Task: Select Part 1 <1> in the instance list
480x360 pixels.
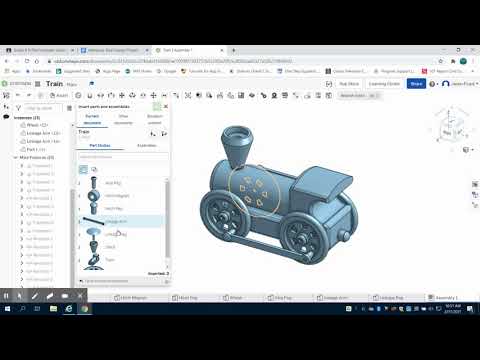Action: click(x=36, y=149)
